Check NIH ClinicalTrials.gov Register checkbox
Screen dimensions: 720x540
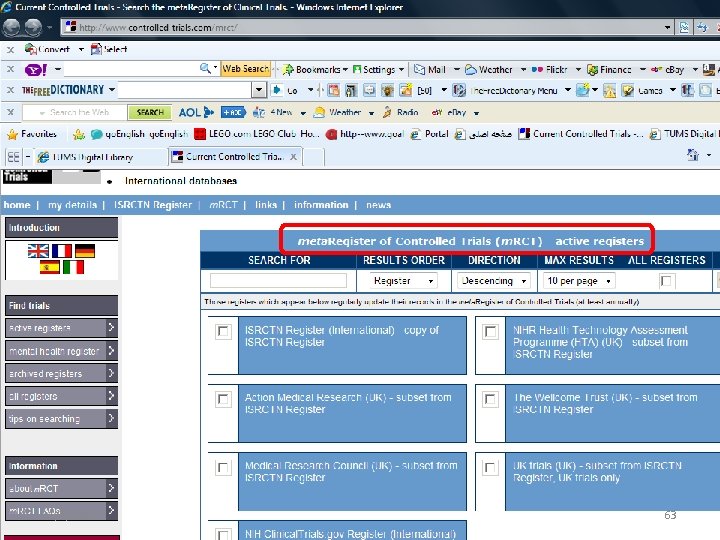pyautogui.click(x=223, y=534)
